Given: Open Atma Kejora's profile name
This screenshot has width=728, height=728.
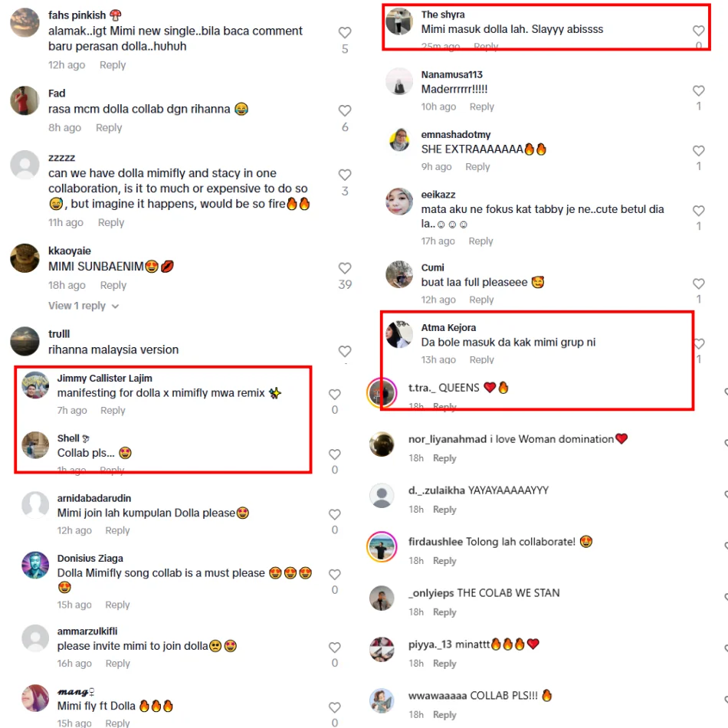Looking at the screenshot, I should pyautogui.click(x=448, y=327).
